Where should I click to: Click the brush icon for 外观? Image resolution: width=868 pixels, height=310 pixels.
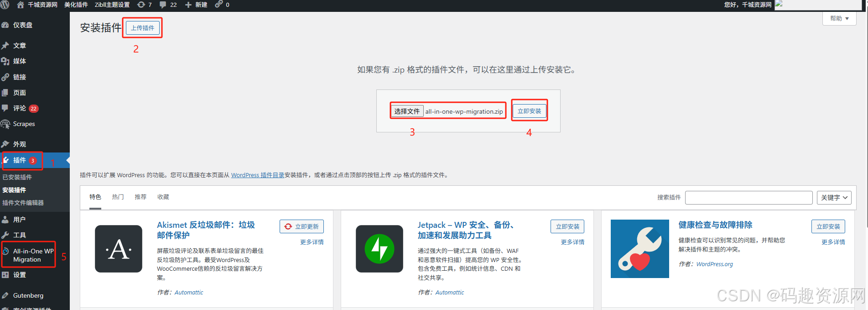5,144
